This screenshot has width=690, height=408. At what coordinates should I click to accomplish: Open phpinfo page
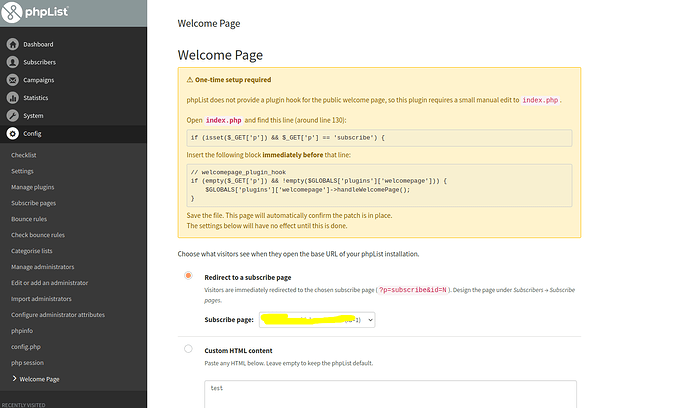click(x=22, y=331)
